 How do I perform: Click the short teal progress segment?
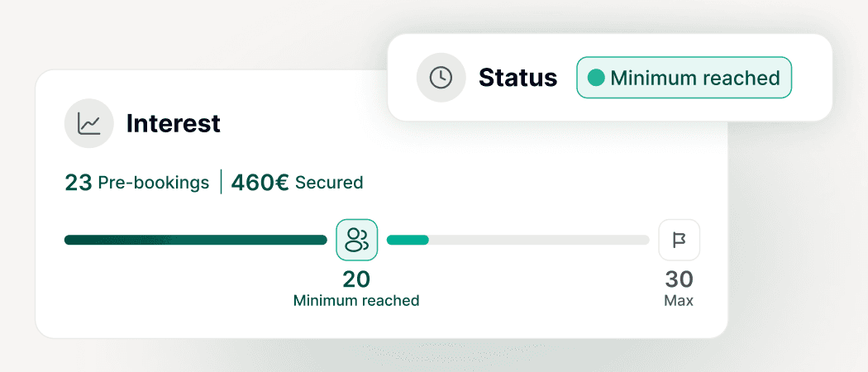click(408, 240)
